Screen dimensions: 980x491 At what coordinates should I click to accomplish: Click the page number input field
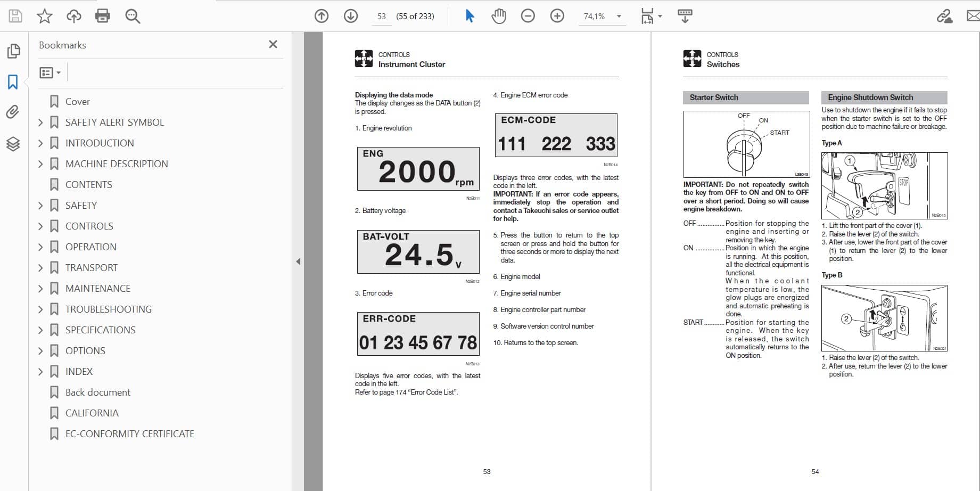point(382,17)
